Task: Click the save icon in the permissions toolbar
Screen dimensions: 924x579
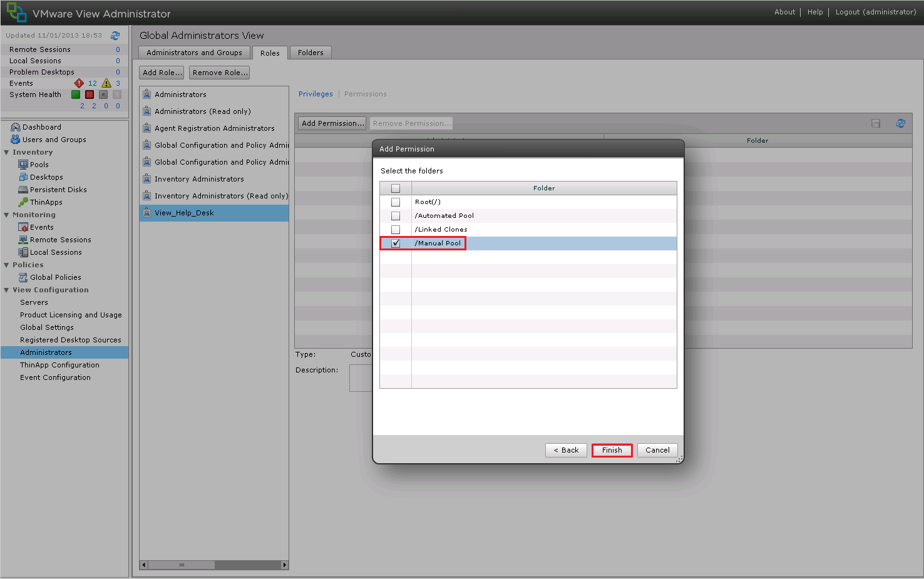Action: point(876,123)
